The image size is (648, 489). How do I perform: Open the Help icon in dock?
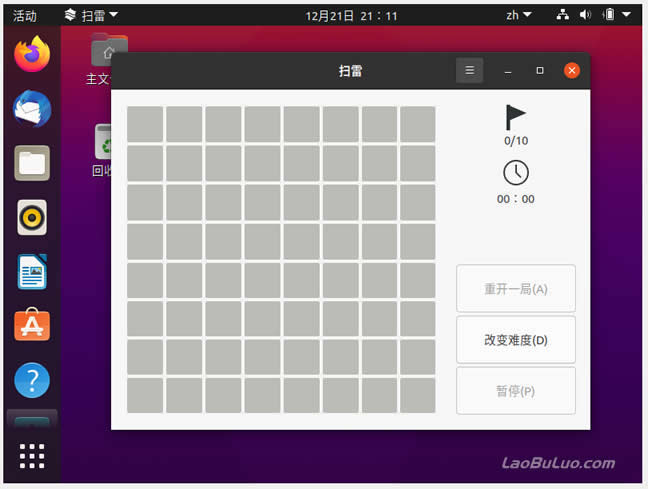pos(32,380)
